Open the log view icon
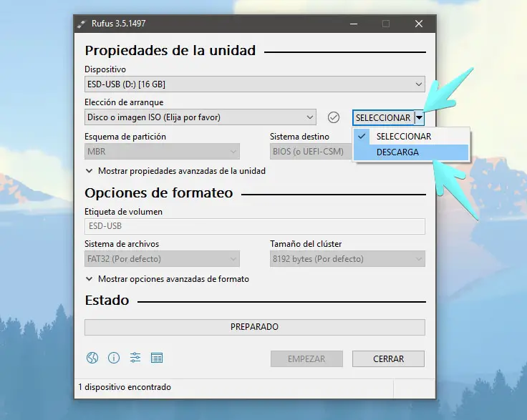The image size is (527, 420). point(157,358)
